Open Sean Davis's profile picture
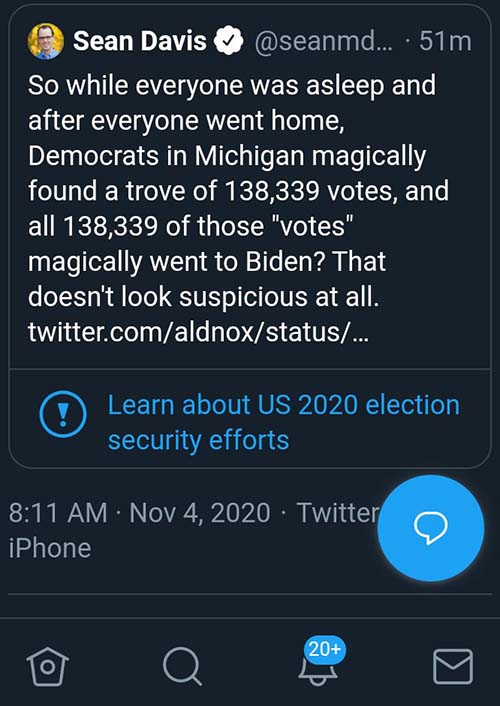This screenshot has width=500, height=706. [45, 41]
